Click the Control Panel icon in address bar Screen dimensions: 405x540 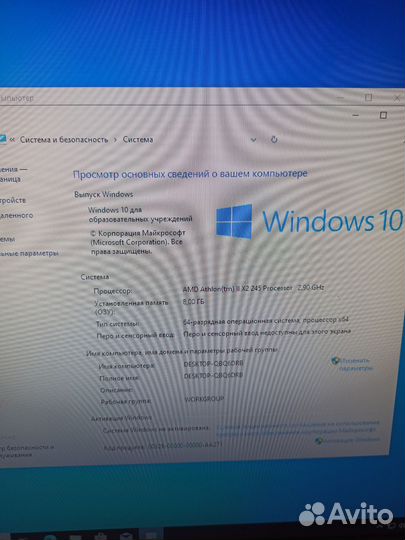coord(2,139)
